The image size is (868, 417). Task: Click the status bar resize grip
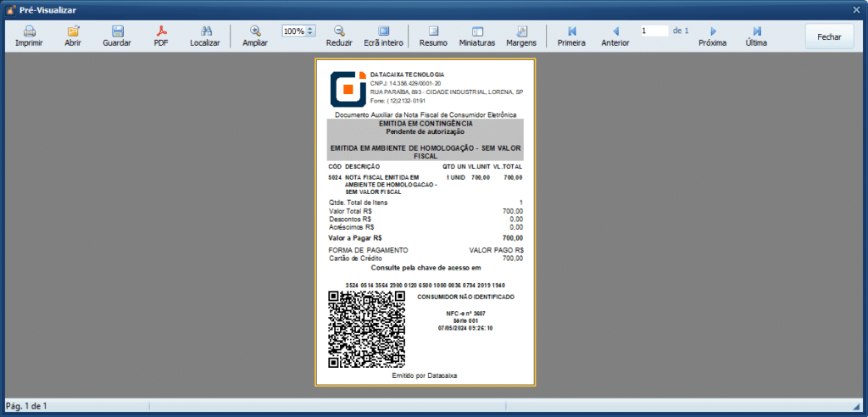pyautogui.click(x=858, y=407)
